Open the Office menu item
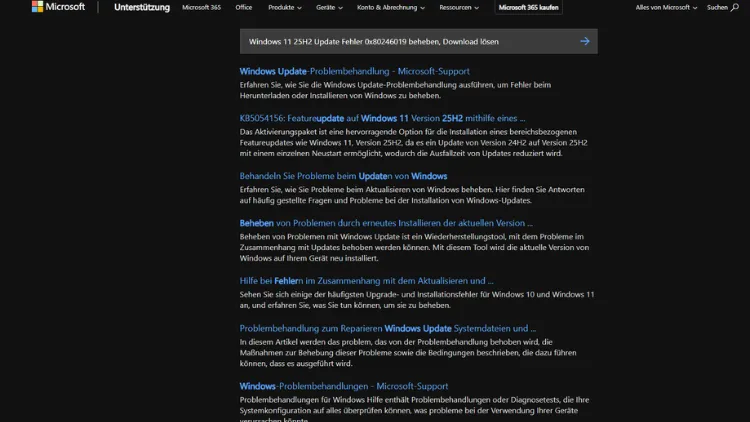The height and width of the screenshot is (422, 750). coord(243,7)
